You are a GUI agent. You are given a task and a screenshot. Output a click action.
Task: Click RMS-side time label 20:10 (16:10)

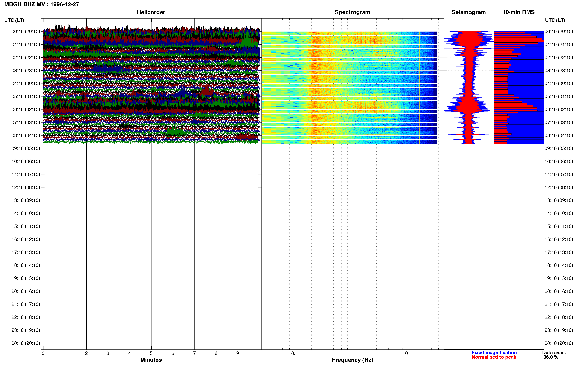(x=559, y=291)
